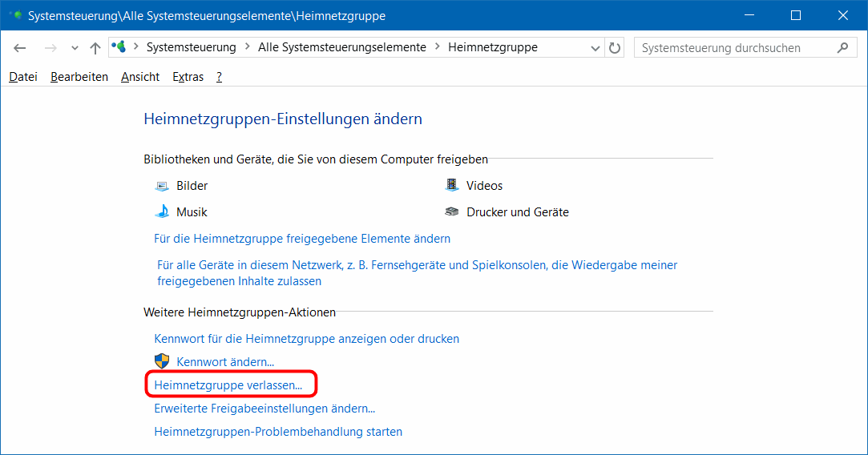Image resolution: width=868 pixels, height=455 pixels.
Task: Click the Videos film icon
Action: pyautogui.click(x=452, y=186)
